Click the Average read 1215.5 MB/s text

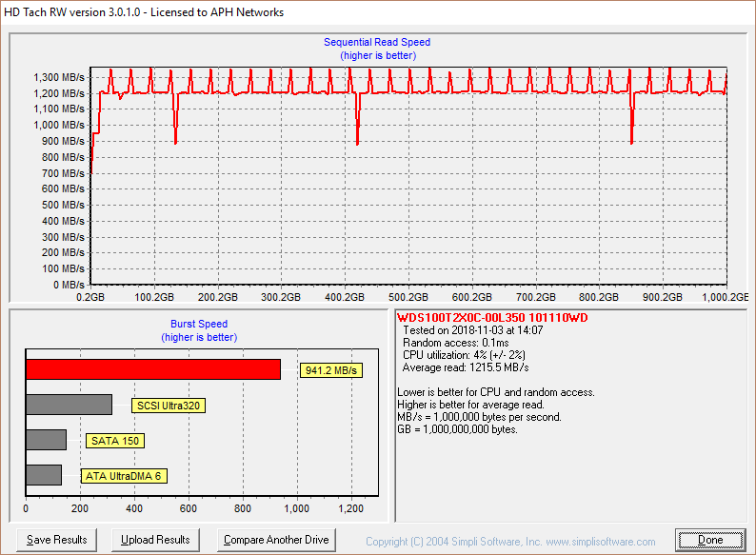pos(466,367)
